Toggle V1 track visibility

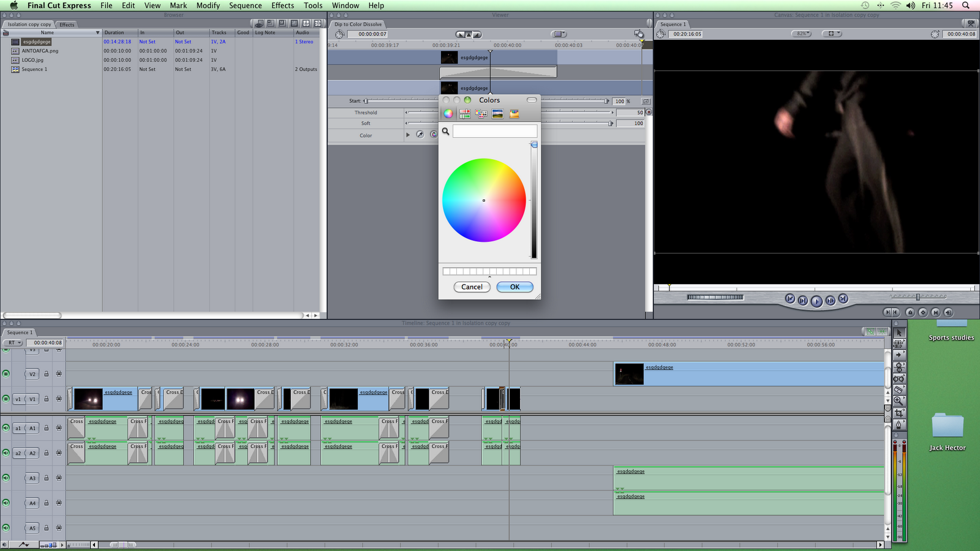(x=6, y=399)
